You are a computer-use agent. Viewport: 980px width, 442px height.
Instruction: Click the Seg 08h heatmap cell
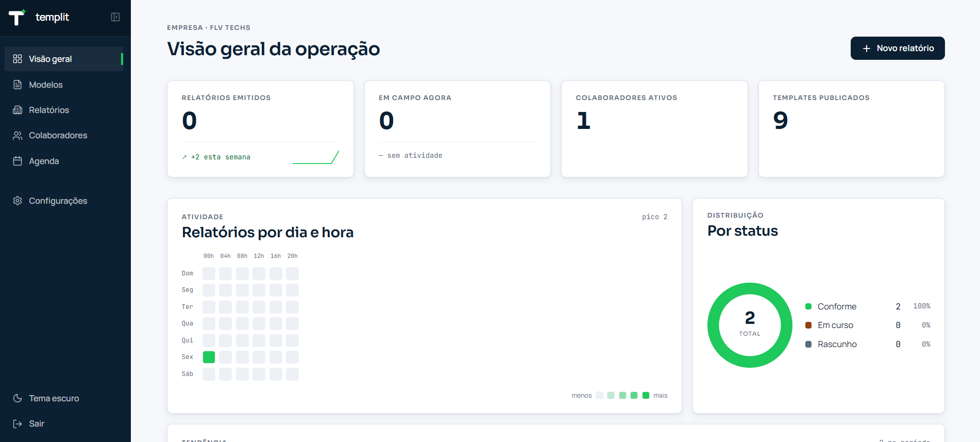pyautogui.click(x=242, y=290)
